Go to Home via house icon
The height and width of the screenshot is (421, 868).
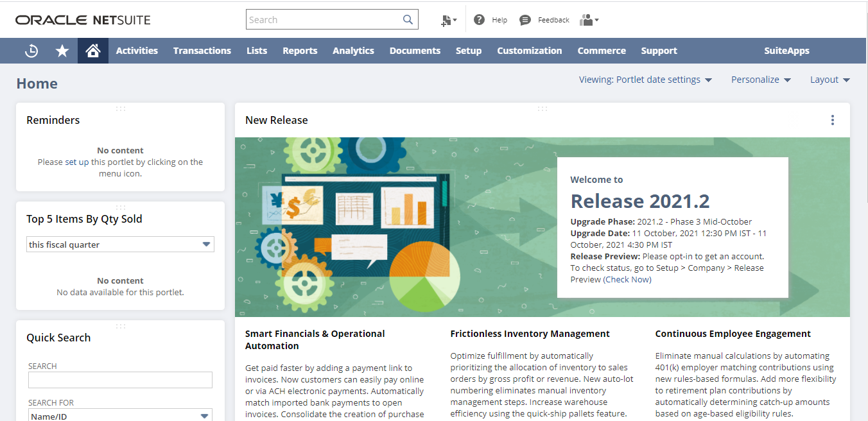coord(92,51)
